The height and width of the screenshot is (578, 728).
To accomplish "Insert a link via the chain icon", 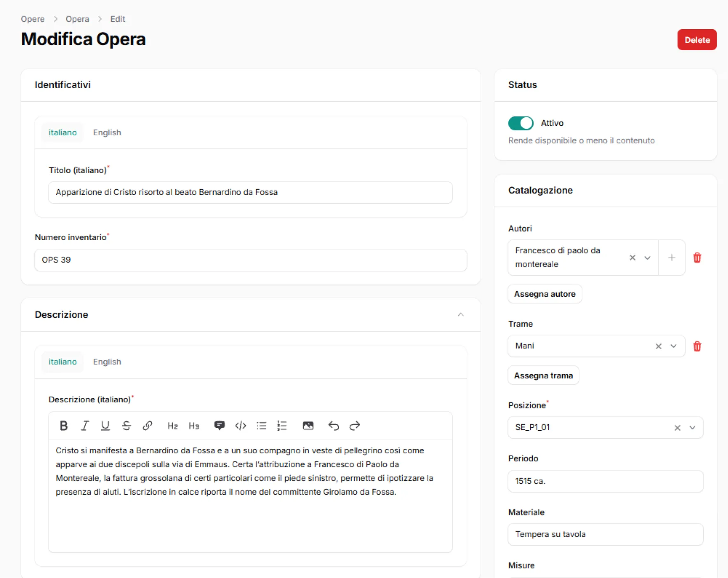I will [148, 426].
